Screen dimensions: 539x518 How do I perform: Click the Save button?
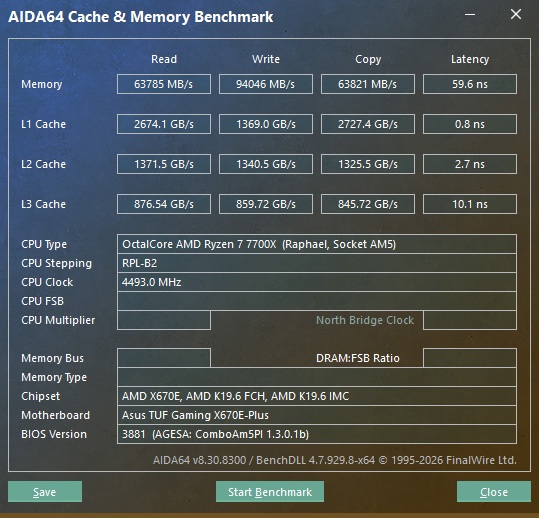click(x=45, y=492)
